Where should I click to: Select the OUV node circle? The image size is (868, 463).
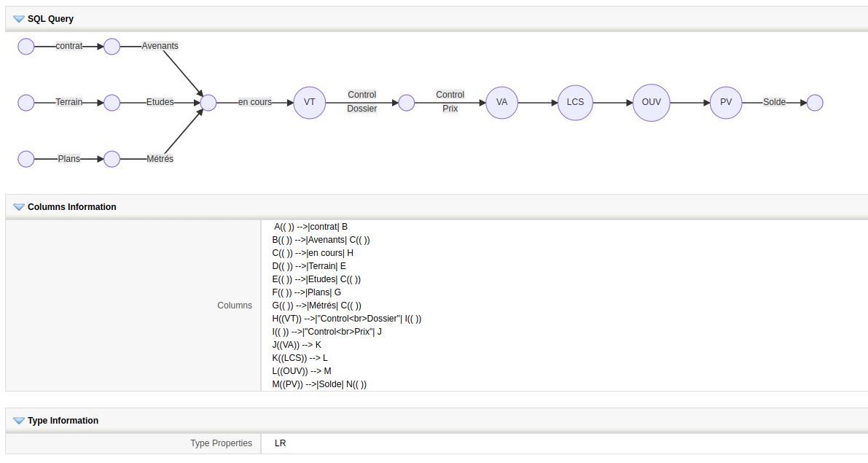651,103
